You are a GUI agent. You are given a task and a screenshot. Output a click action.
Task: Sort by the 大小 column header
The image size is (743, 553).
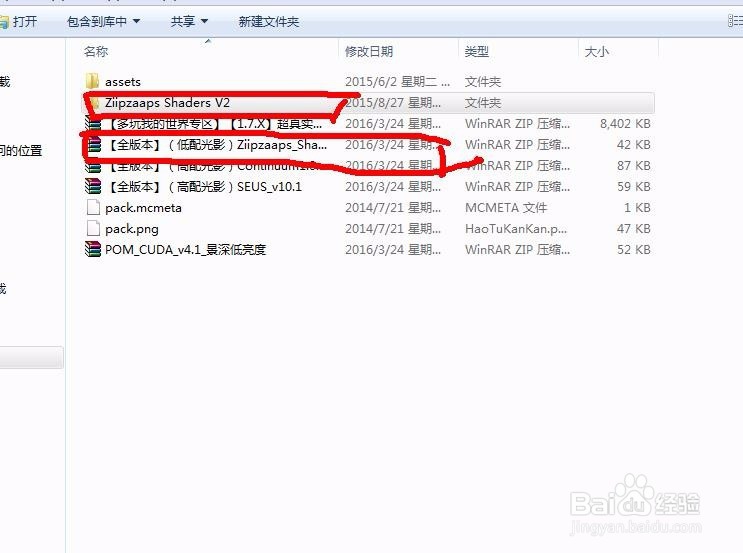597,51
